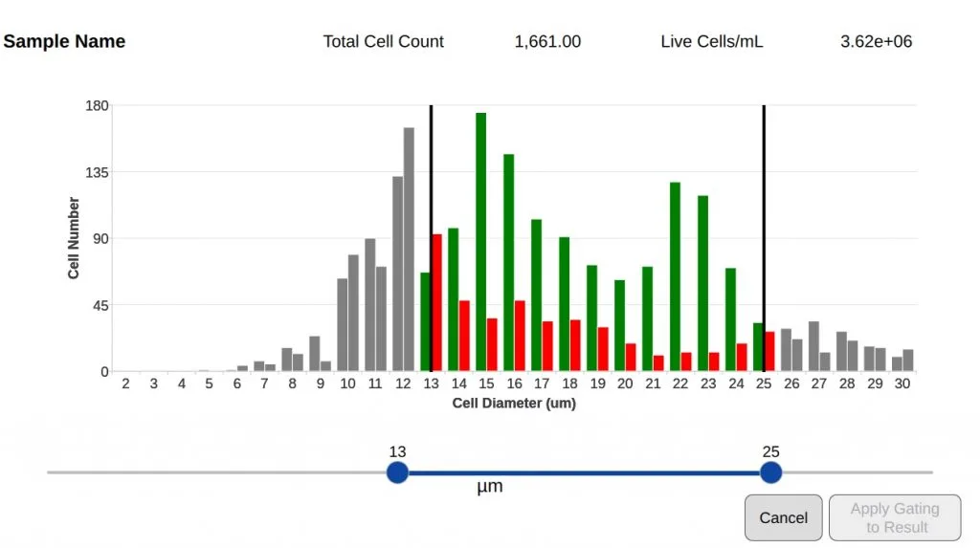Viewport: 980px width, 548px height.
Task: Select the red bar at 14 µm
Action: point(464,336)
